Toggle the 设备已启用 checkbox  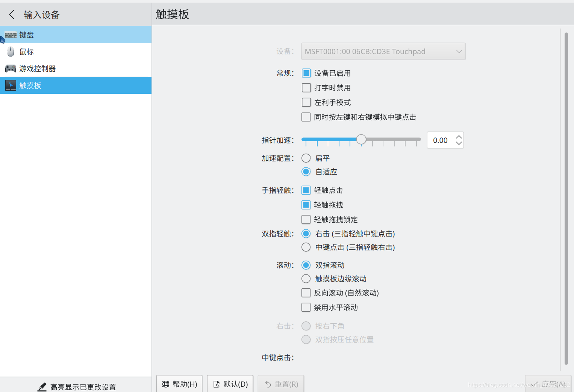click(x=306, y=73)
